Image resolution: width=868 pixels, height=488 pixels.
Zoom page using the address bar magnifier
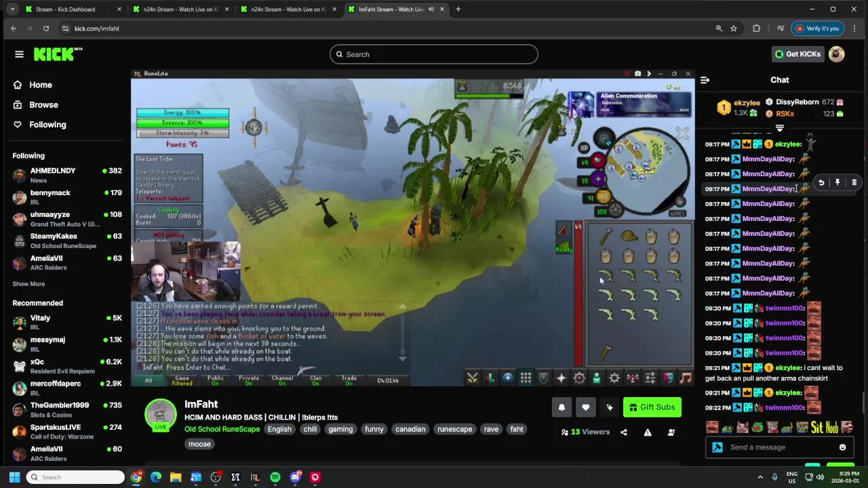click(x=719, y=28)
